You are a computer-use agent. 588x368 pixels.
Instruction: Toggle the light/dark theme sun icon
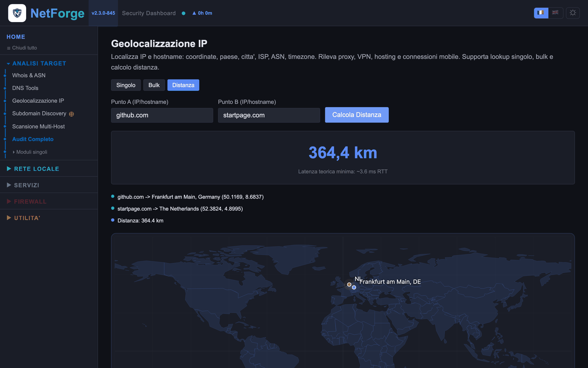click(x=573, y=13)
